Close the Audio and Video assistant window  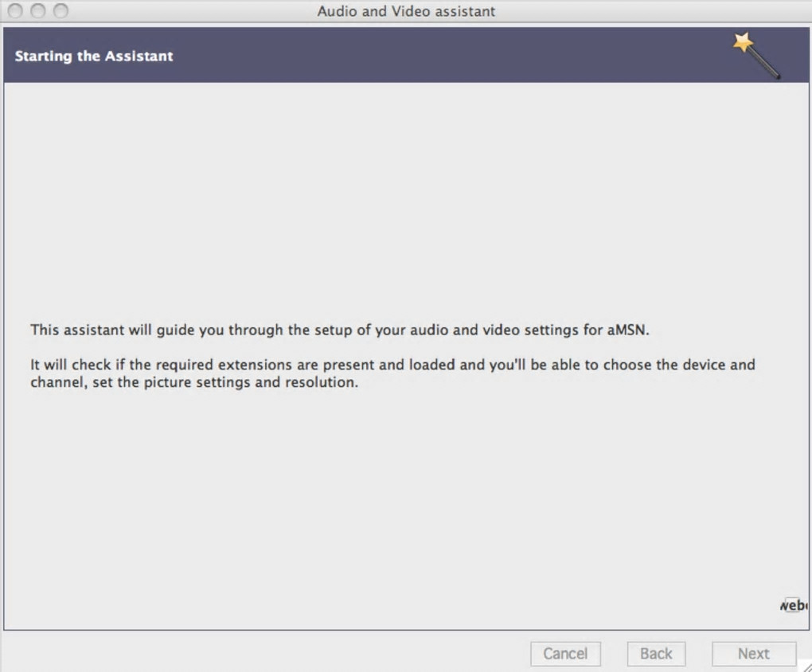[x=15, y=11]
